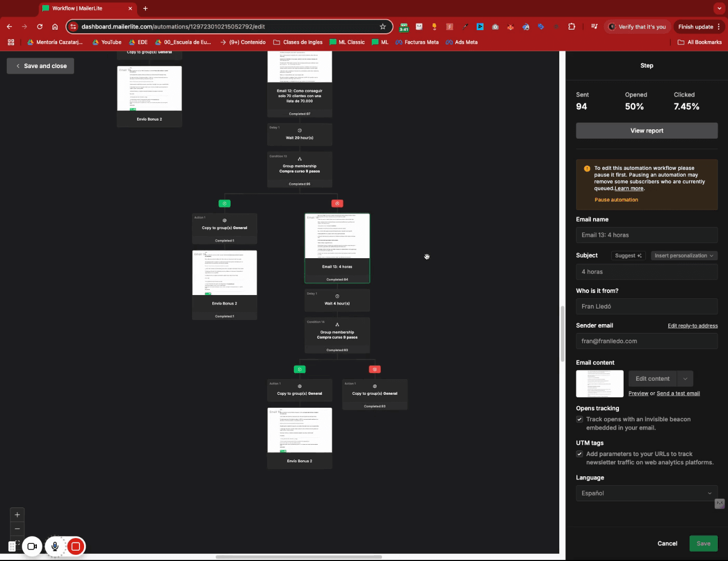Select the Envio Bonus 2 email at bottom
Screen dimensions: 728x561
point(300,438)
